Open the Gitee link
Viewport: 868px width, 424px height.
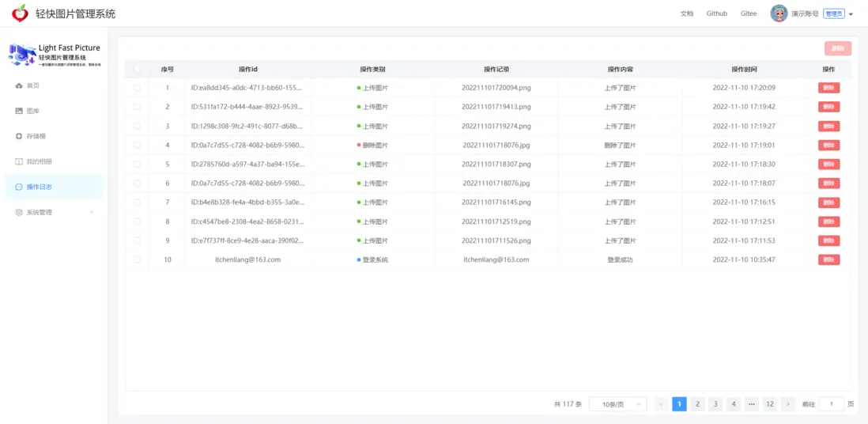pyautogui.click(x=749, y=14)
